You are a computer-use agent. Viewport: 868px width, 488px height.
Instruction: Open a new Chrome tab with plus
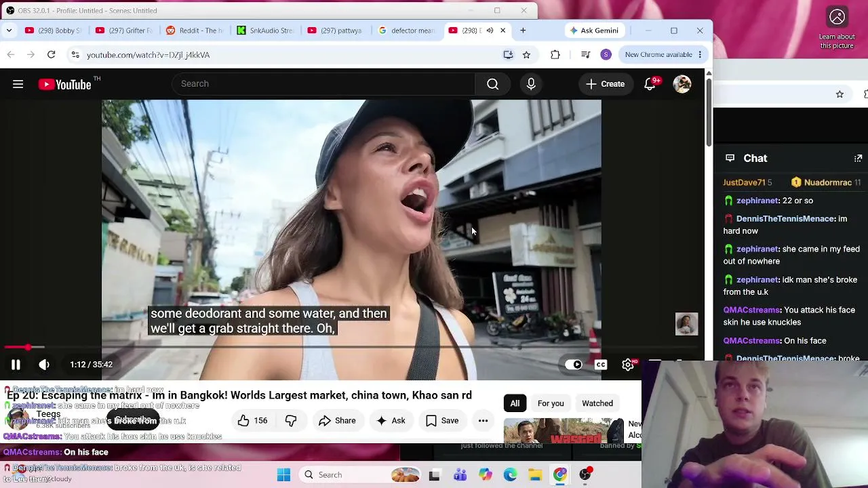tap(523, 30)
